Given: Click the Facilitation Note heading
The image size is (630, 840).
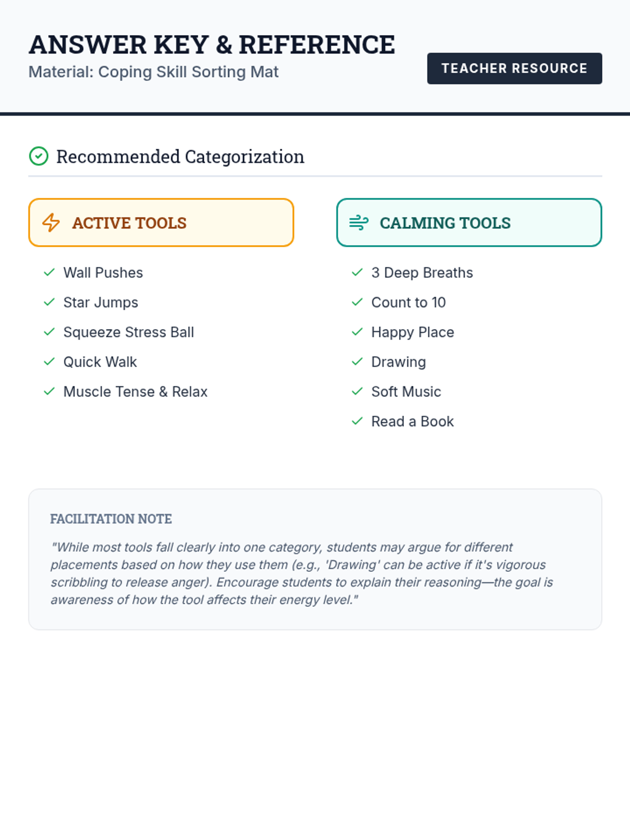Looking at the screenshot, I should (111, 519).
